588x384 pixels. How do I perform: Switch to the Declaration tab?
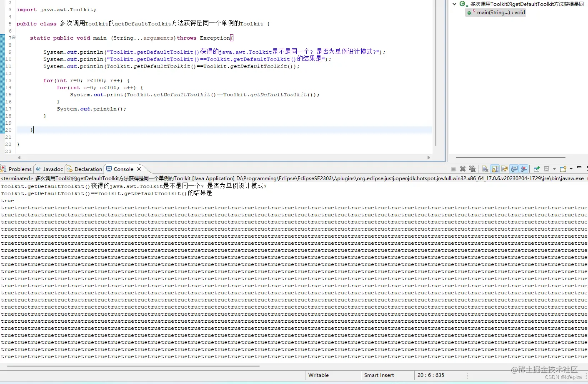tap(84, 169)
